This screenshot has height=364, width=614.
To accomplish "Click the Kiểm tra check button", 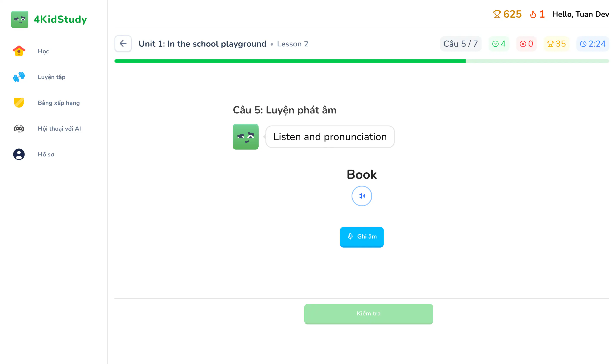I will coord(368,314).
